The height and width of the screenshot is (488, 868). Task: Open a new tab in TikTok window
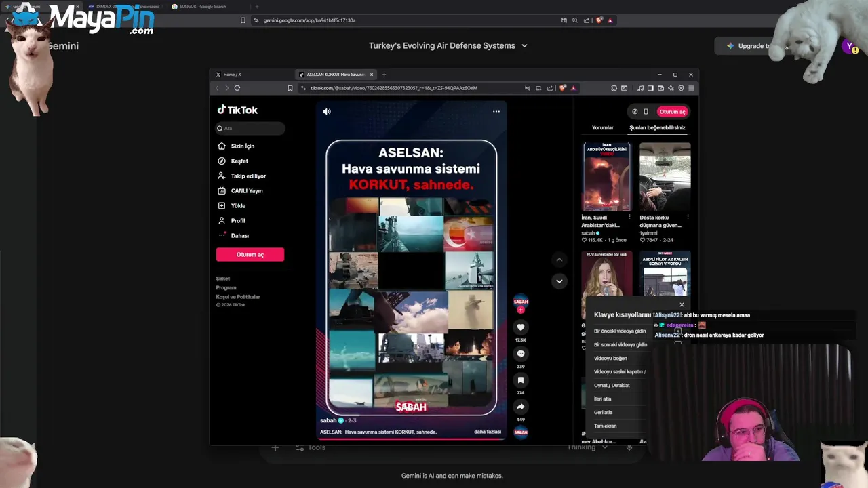pos(384,75)
